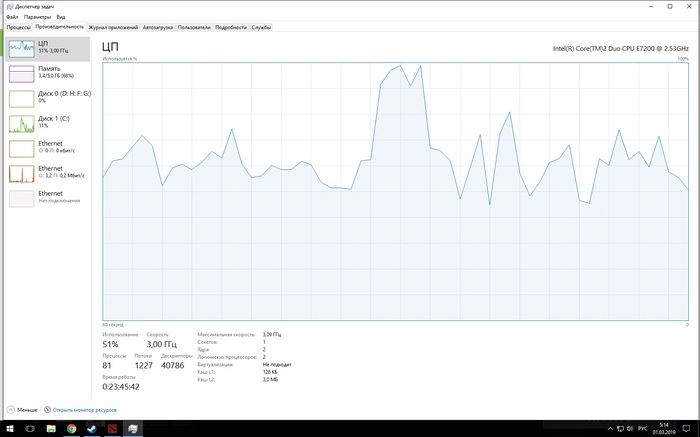Open the Память (Memory) performance panel
Image resolution: width=700 pixels, height=437 pixels.
point(46,72)
